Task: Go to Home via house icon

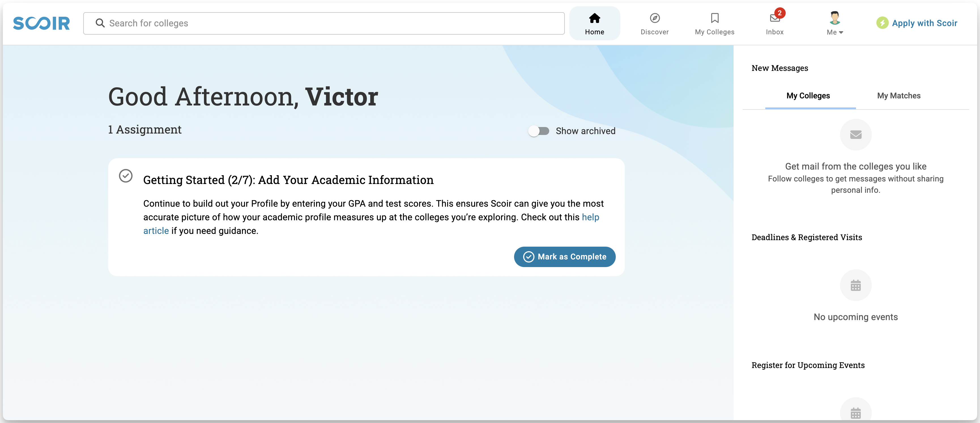Action: (594, 18)
